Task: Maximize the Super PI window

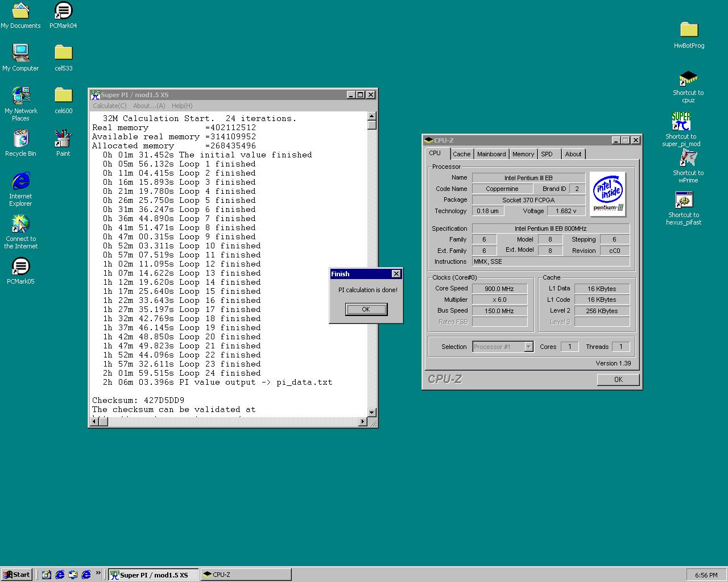Action: click(361, 95)
